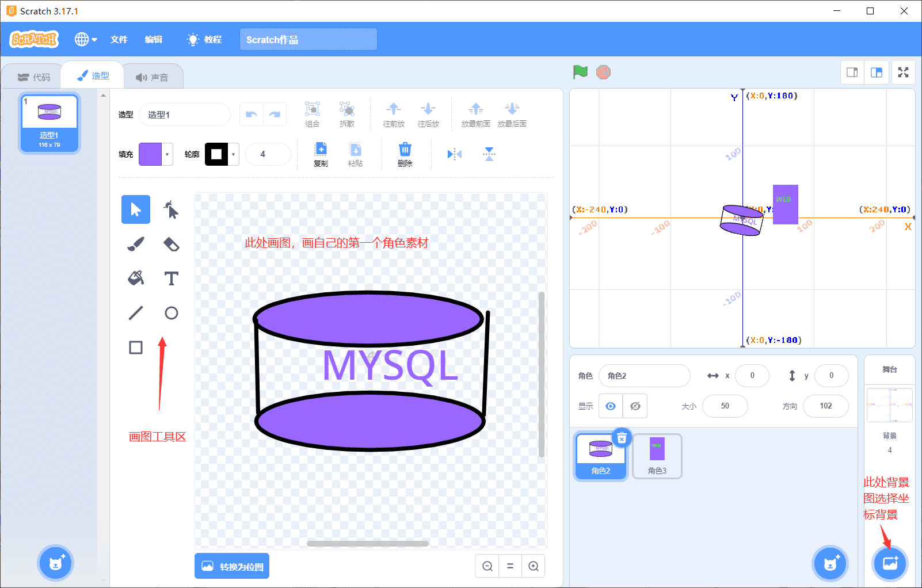Choose a new sprite with cat button

pyautogui.click(x=830, y=563)
